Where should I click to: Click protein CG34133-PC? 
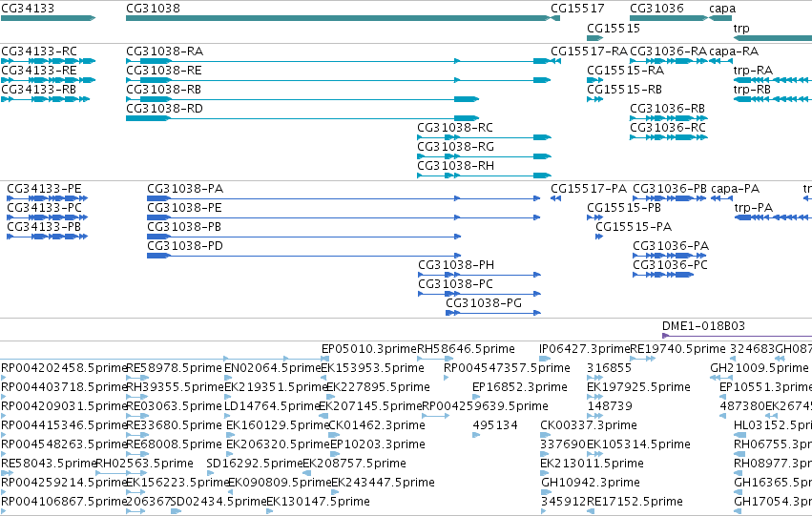point(45,208)
